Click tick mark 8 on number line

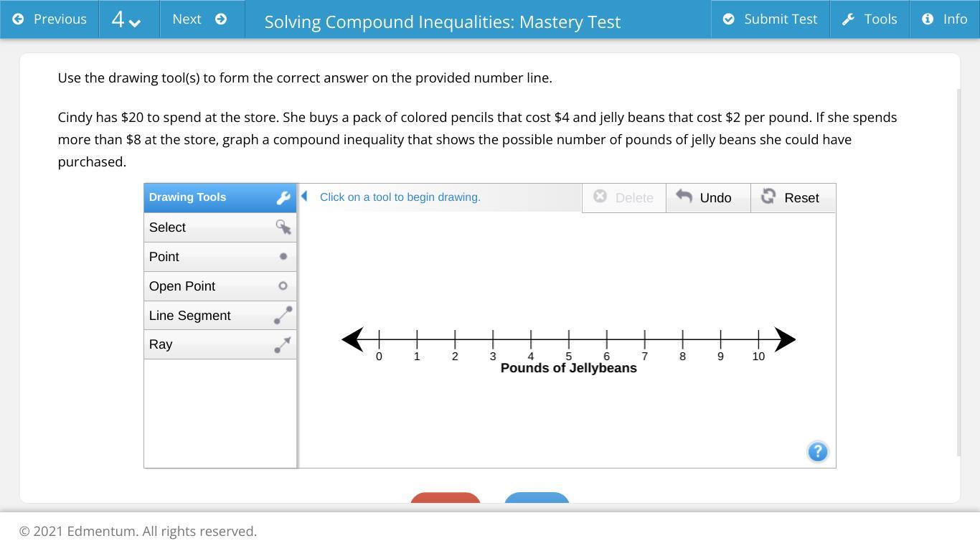(682, 339)
